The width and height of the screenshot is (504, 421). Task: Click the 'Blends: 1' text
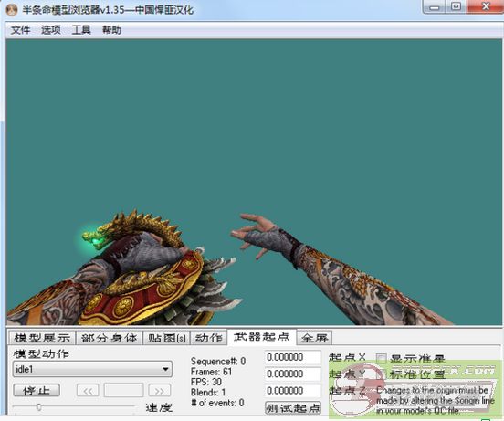click(208, 392)
